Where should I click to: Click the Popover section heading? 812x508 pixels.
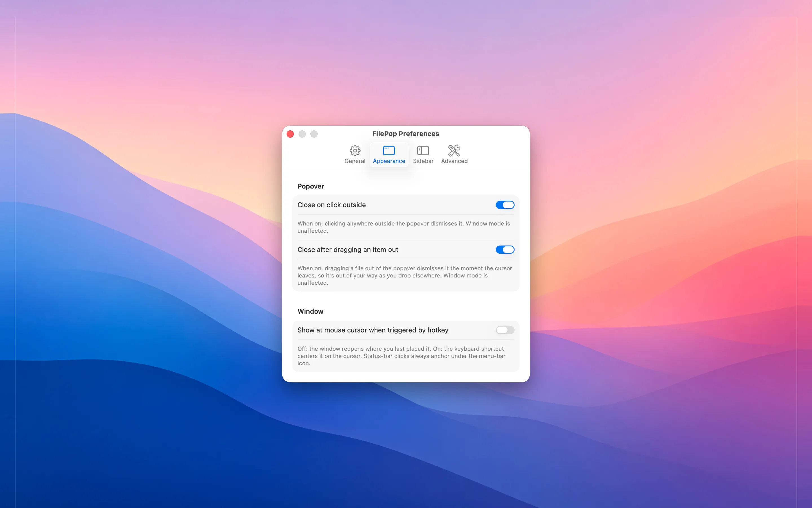point(311,186)
